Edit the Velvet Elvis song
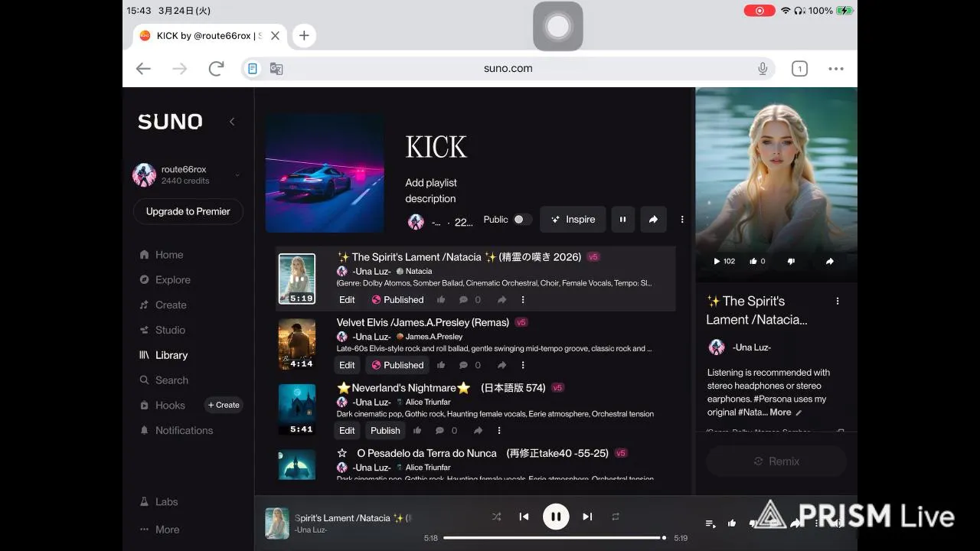The width and height of the screenshot is (980, 551). [347, 365]
